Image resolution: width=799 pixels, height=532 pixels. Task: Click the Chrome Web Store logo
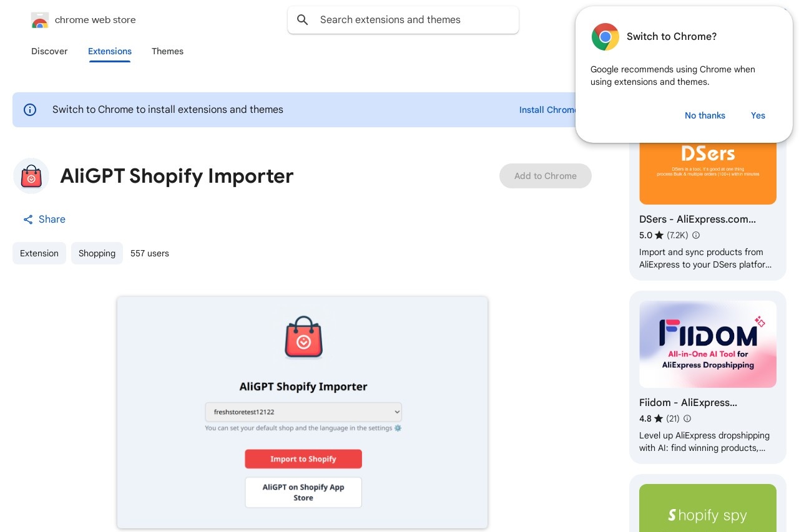pos(40,20)
